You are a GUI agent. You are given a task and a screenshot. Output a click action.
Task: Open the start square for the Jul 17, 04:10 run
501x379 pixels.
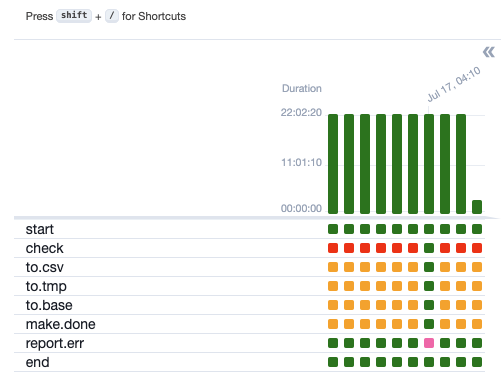(429, 229)
